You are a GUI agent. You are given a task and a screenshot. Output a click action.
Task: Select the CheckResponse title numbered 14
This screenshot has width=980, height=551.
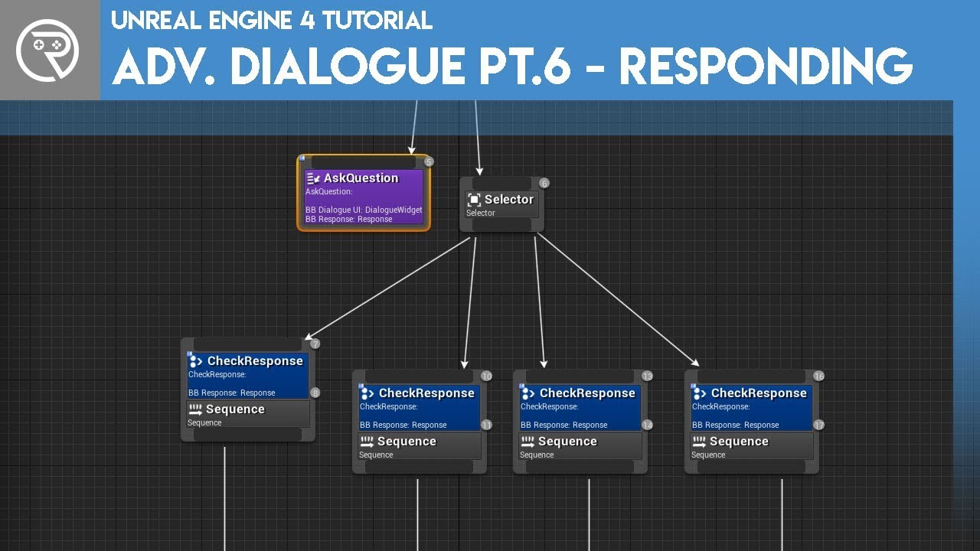[587, 393]
